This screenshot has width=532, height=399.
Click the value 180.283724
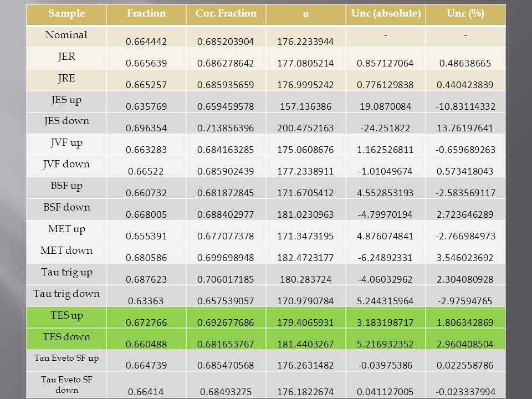[306, 279]
